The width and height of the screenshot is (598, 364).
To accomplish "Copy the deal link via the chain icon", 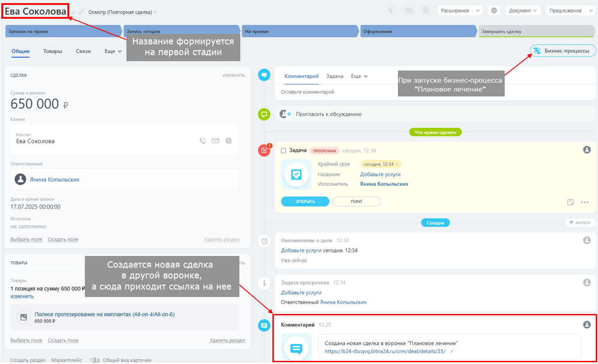I will coord(81,12).
